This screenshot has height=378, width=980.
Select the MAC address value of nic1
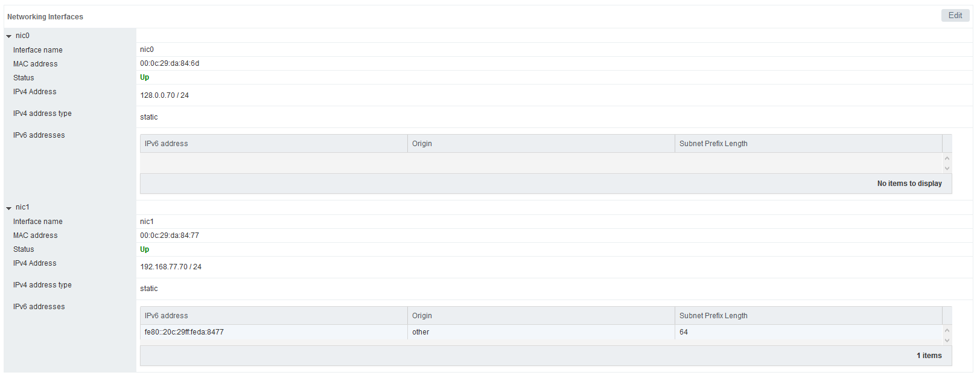(x=170, y=235)
